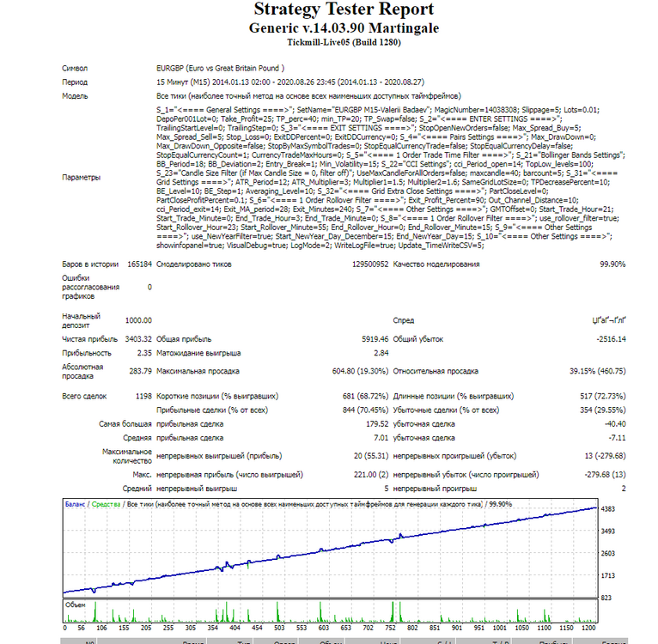Screen dimensions: 658x644
Task: Click the Модель label
Action: point(75,96)
